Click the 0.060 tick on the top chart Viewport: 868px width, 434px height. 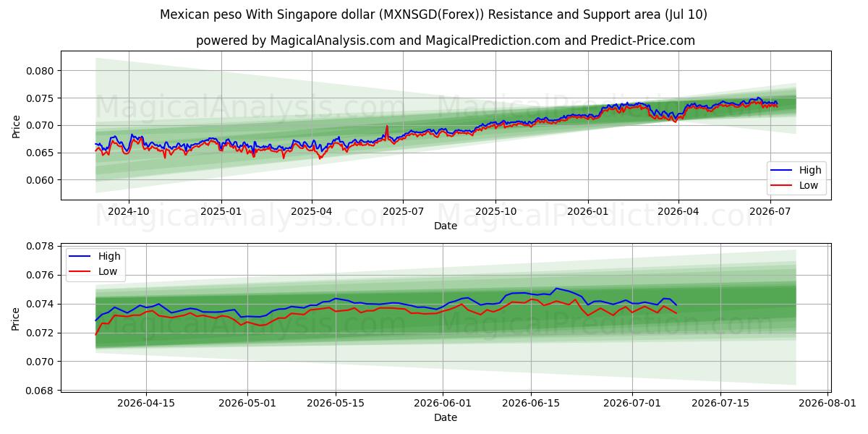[x=40, y=180]
